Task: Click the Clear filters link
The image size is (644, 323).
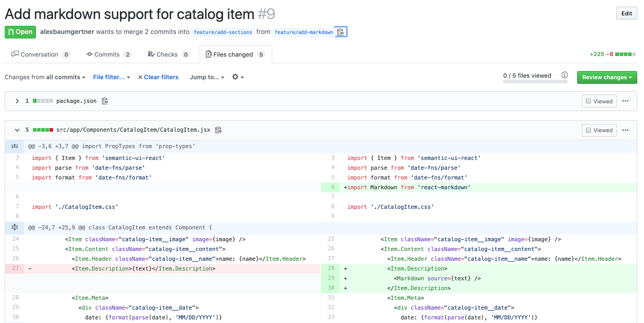Action: point(158,77)
